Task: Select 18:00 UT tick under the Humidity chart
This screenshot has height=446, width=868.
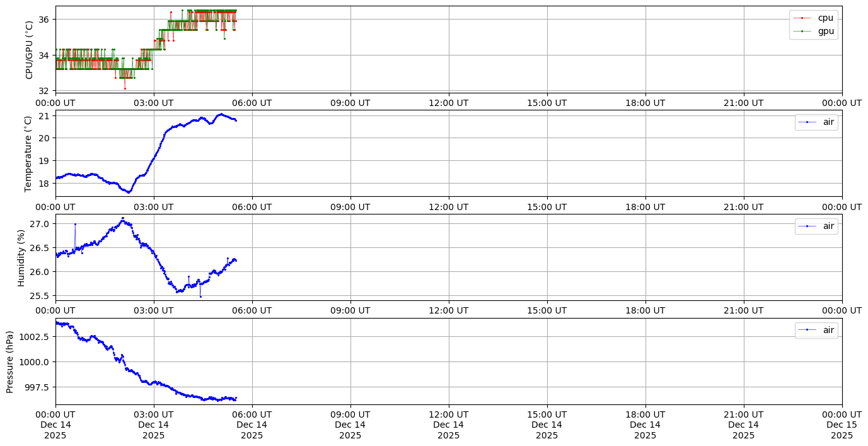Action: 645,310
